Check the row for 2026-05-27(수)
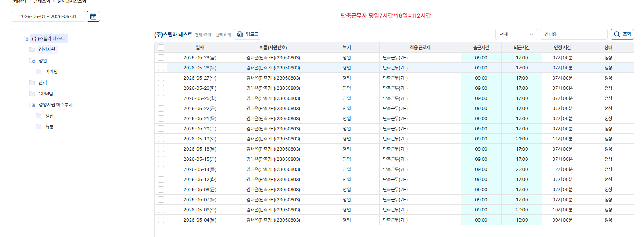Screen dimensions: 644x237 (161, 78)
